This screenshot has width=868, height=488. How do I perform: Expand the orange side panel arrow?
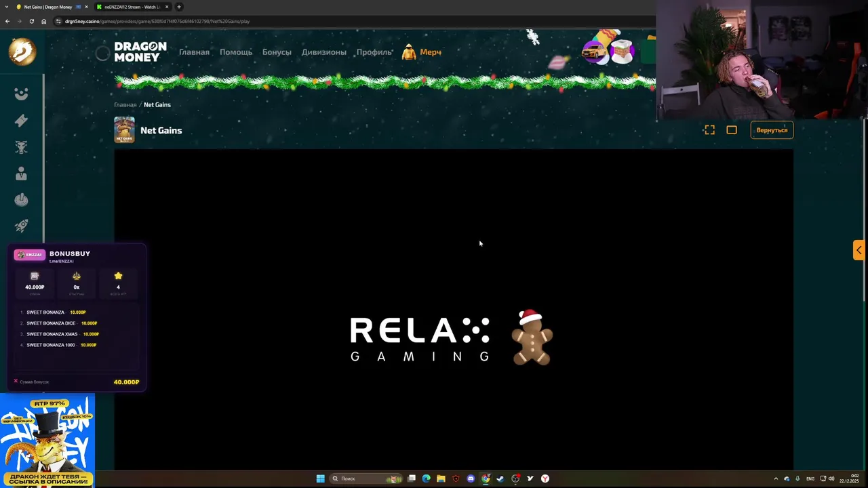point(859,250)
